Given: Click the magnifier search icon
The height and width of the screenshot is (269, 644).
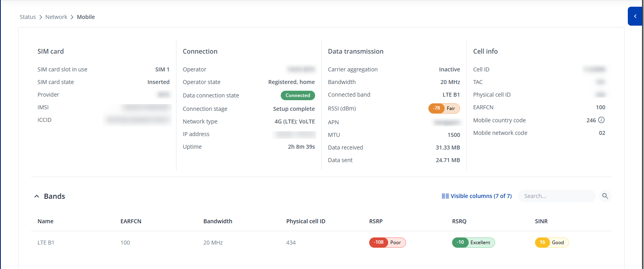Looking at the screenshot, I should (605, 196).
